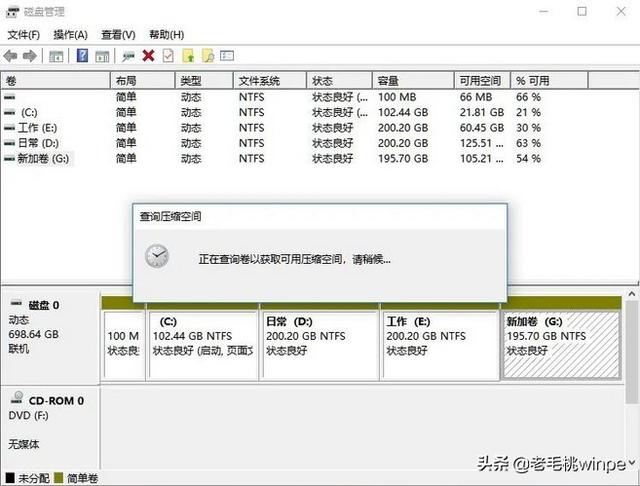Click the 60.45 GB free space cell

coord(482,128)
